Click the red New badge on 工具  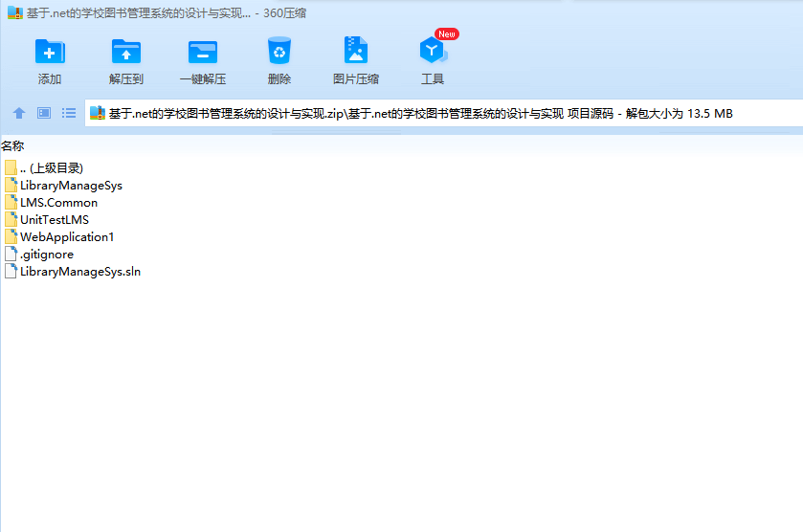(x=447, y=34)
